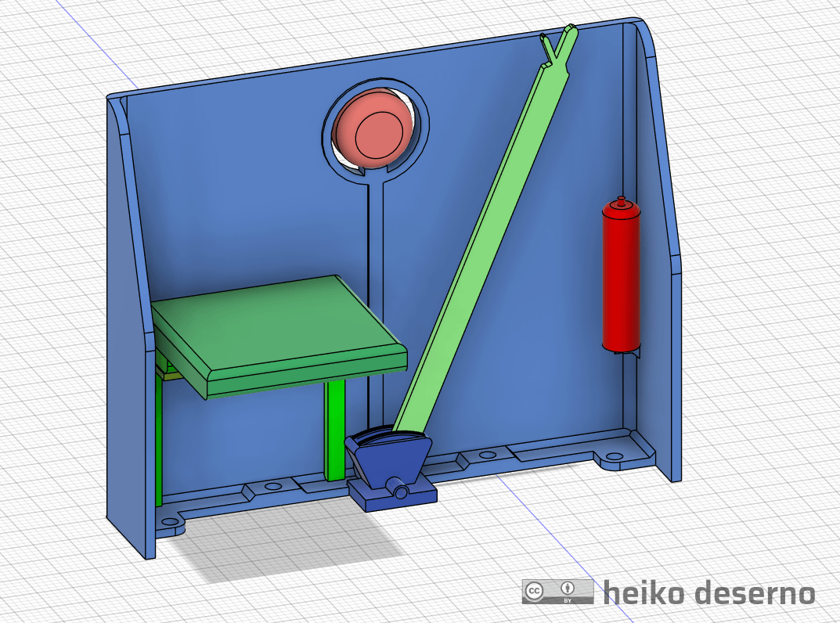Click the top nozzle of the red cylinder
Viewport: 840px width, 623px height.
coord(622,201)
